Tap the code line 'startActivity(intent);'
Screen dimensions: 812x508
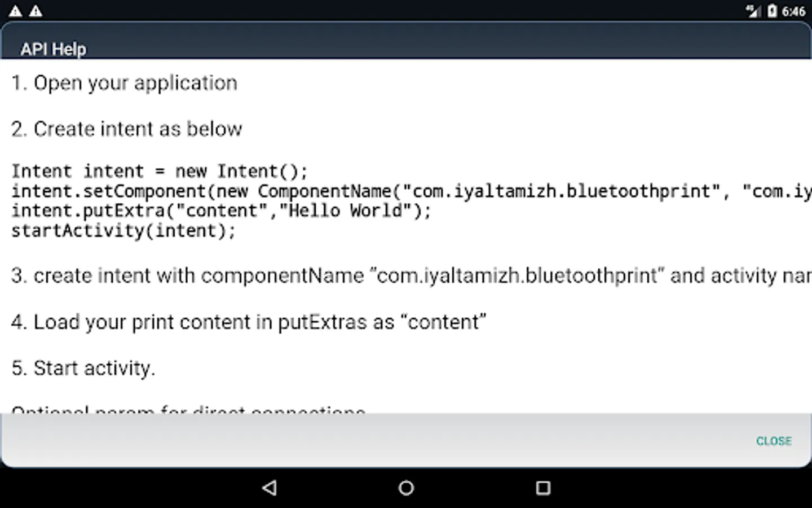(123, 231)
